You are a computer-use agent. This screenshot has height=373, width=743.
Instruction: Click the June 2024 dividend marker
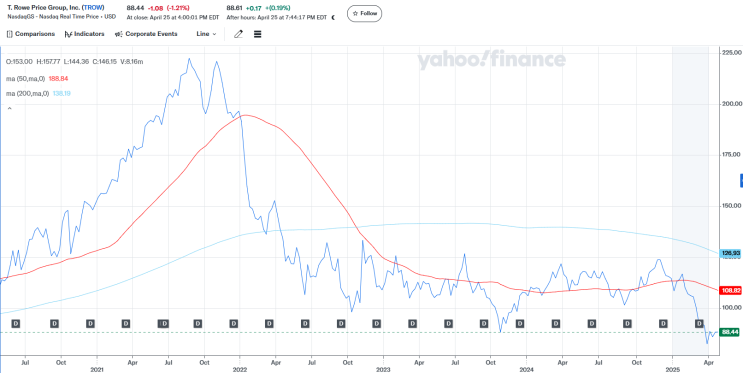point(592,323)
